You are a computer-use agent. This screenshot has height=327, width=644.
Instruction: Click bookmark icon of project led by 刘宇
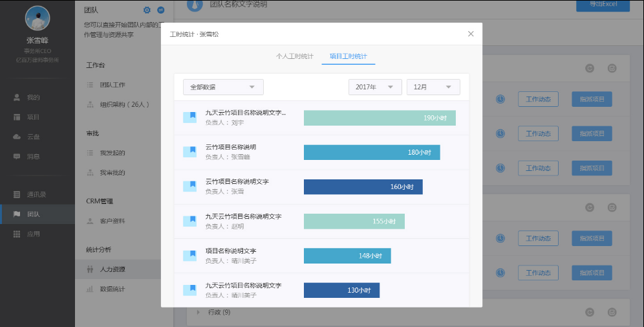click(189, 117)
